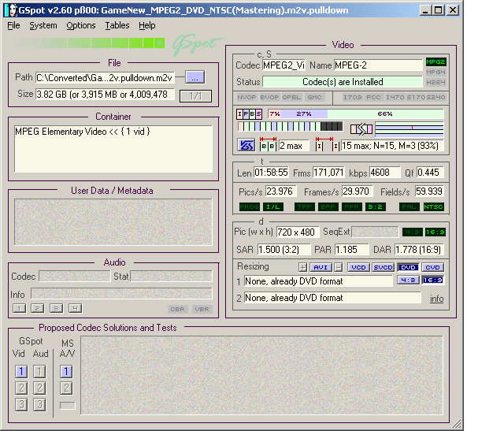Click the Container text box
This screenshot has width=504, height=431.
[x=113, y=149]
